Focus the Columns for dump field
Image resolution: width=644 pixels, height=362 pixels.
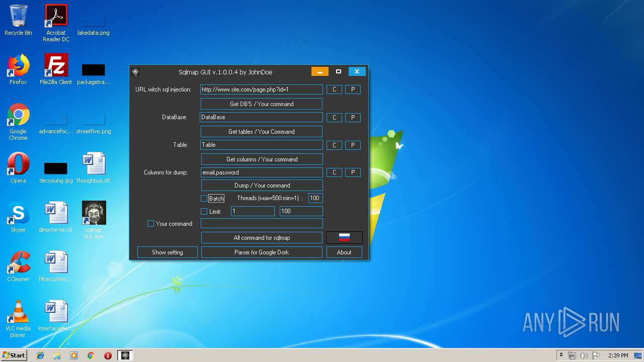tap(262, 172)
